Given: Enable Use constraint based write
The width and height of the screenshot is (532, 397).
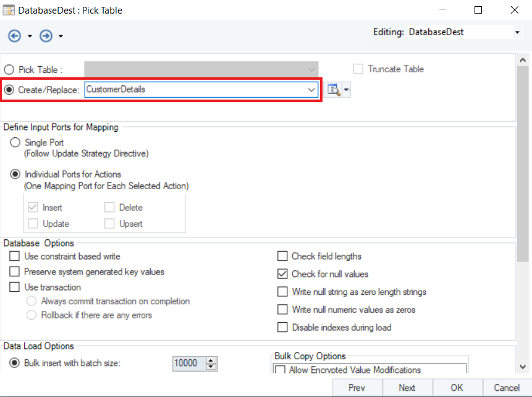Looking at the screenshot, I should 15,256.
